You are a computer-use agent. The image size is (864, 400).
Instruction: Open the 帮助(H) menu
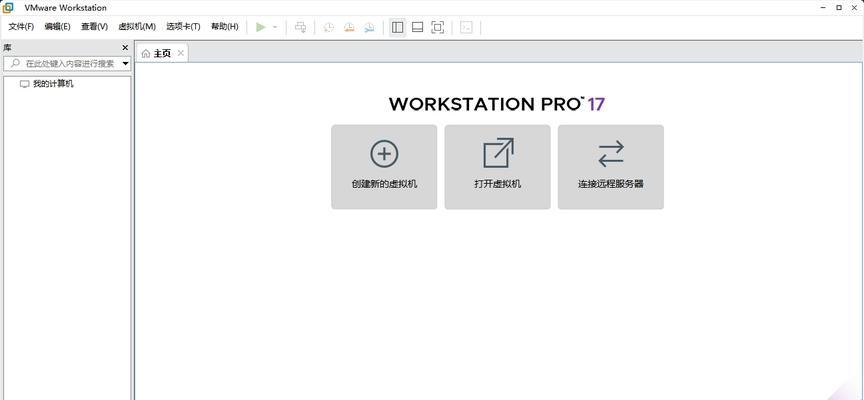[225, 26]
